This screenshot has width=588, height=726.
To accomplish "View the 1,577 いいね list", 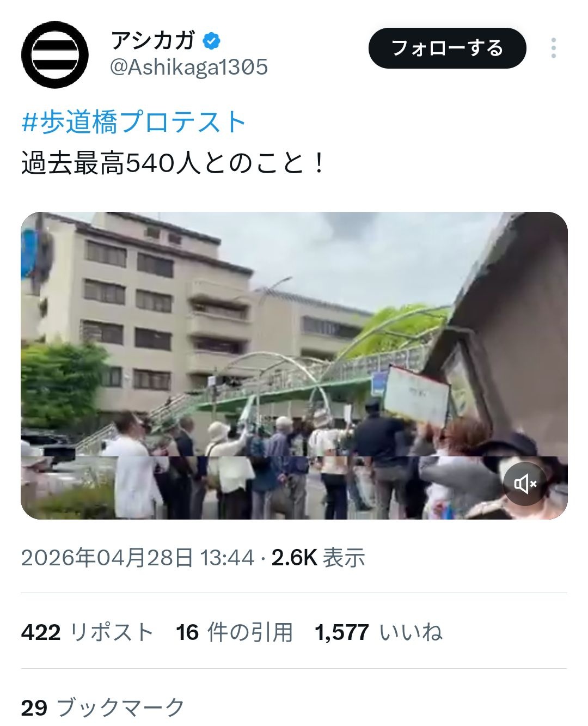I will pyautogui.click(x=379, y=632).
